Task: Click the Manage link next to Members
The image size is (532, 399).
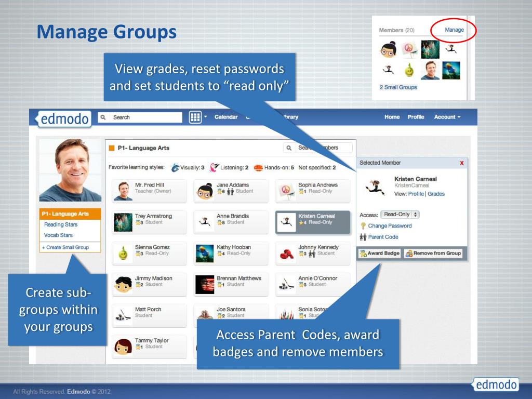Action: [454, 30]
